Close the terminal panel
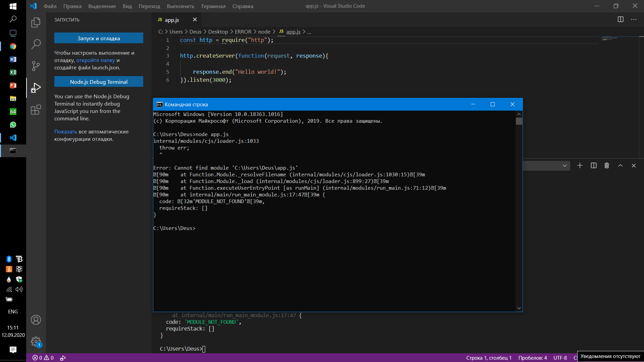Viewport: 644px width, 362px height. point(634,166)
